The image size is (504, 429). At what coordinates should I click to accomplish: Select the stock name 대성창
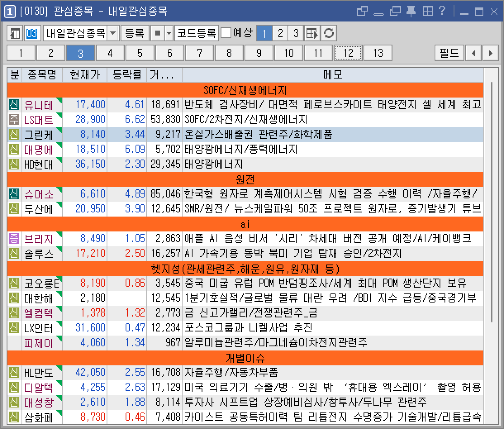[38, 403]
